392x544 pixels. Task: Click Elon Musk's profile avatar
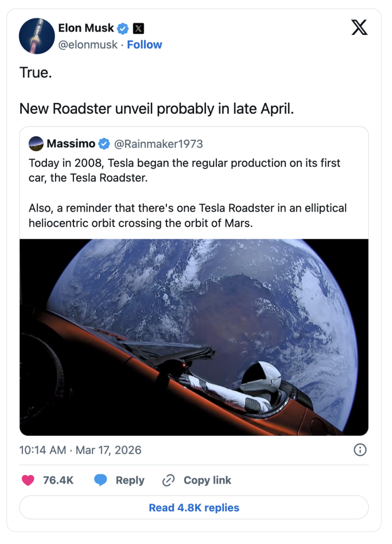point(36,36)
